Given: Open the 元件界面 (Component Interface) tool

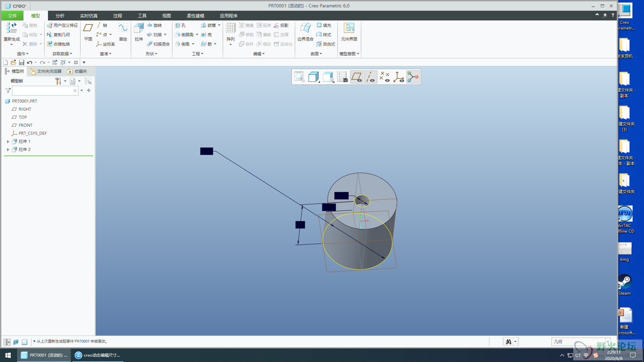Looking at the screenshot, I should click(x=349, y=32).
